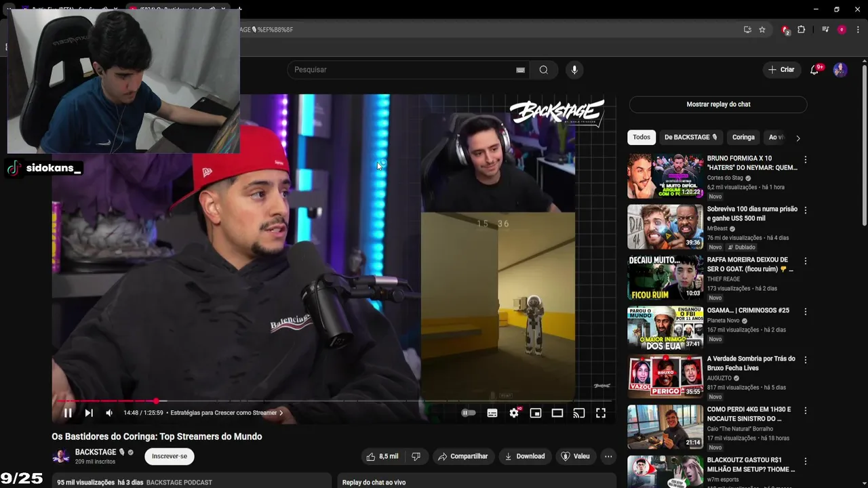This screenshot has height=488, width=868.
Task: Select the Todos filter chip
Action: pyautogui.click(x=642, y=138)
